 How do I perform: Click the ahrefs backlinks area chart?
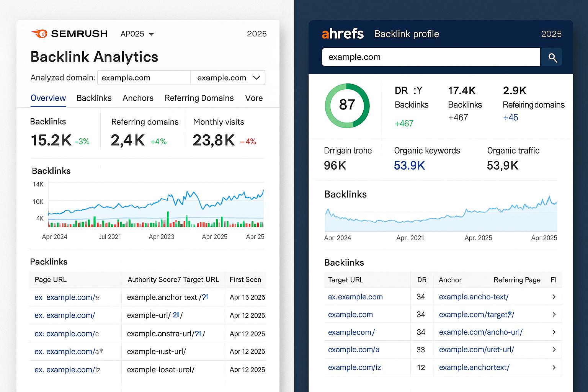click(x=441, y=214)
